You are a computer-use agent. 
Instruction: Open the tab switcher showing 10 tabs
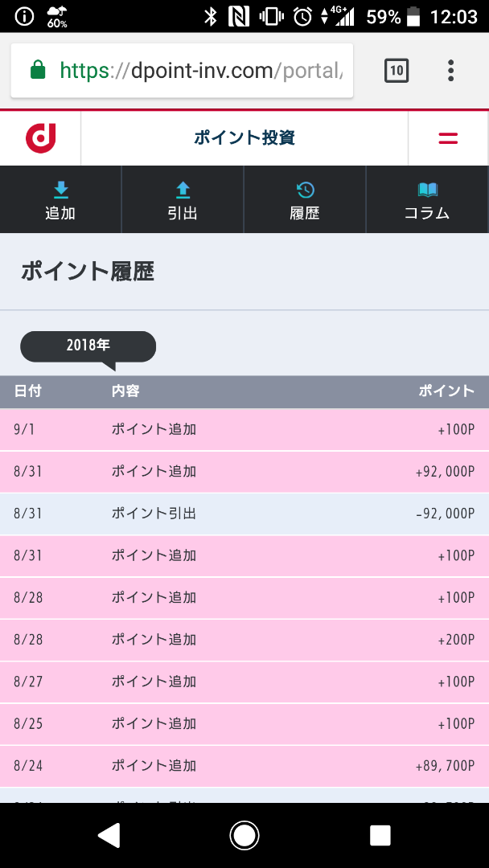coord(396,70)
